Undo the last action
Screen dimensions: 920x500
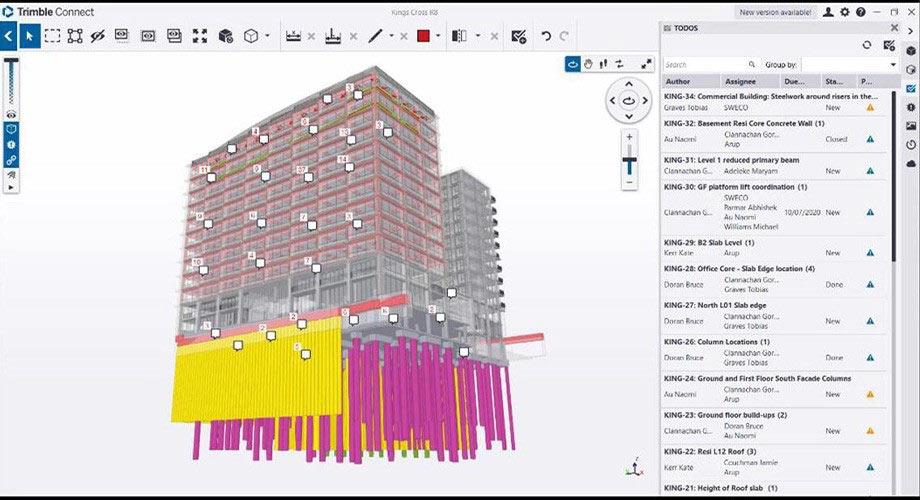(x=546, y=36)
